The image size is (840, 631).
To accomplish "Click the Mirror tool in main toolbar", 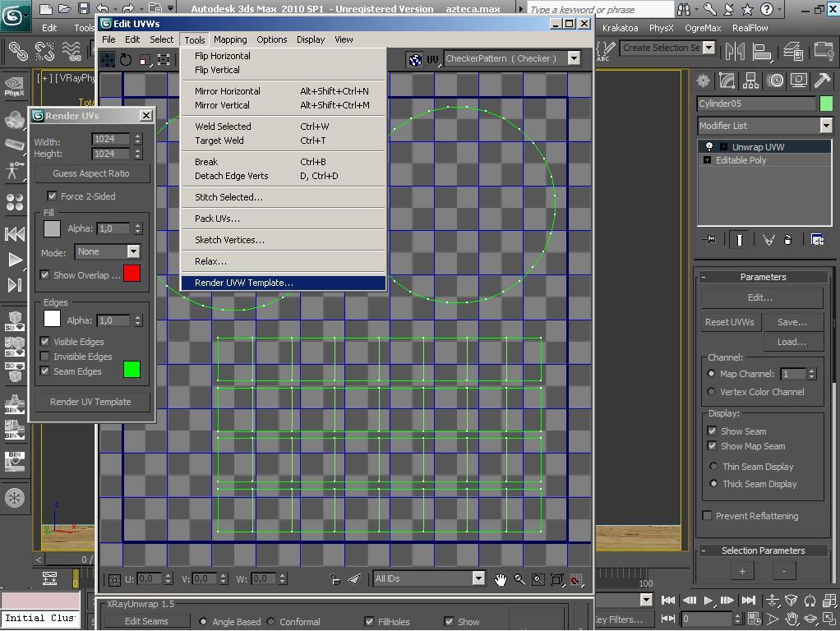I will coord(735,51).
